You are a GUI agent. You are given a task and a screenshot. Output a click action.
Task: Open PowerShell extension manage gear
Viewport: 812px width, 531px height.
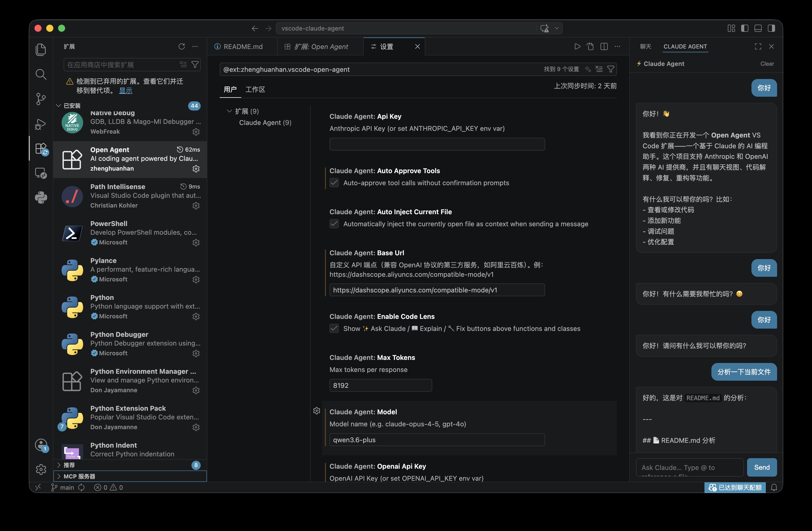[x=196, y=242]
